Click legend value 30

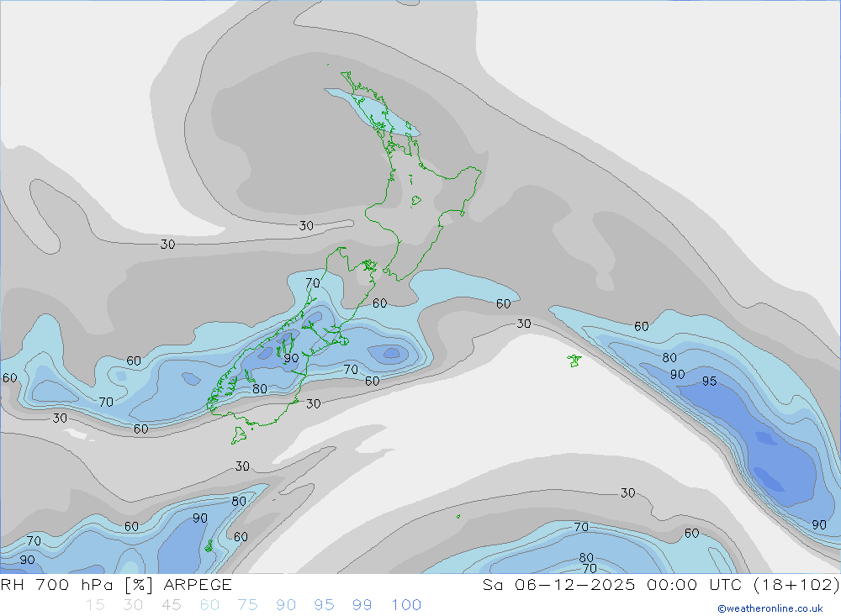pos(133,605)
